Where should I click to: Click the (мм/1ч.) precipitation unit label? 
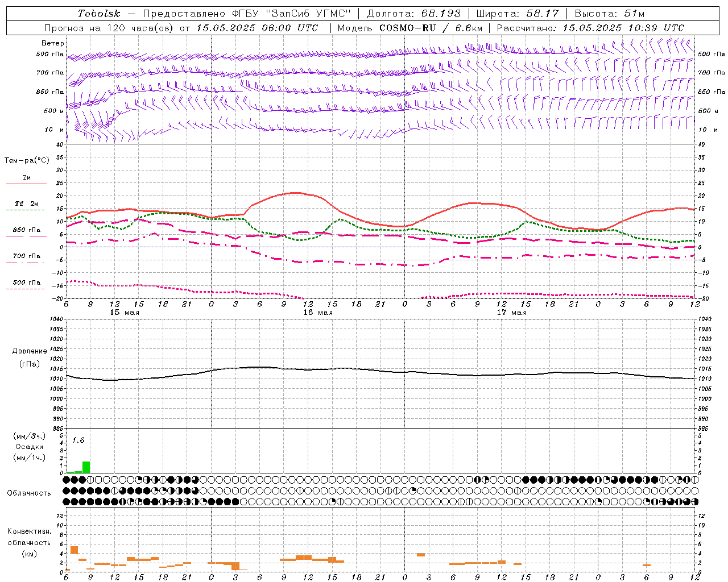(x=30, y=458)
